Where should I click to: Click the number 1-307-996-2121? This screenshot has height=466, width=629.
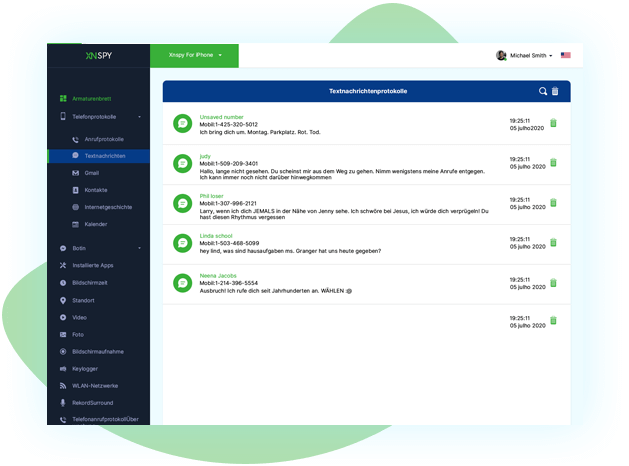coord(236,203)
